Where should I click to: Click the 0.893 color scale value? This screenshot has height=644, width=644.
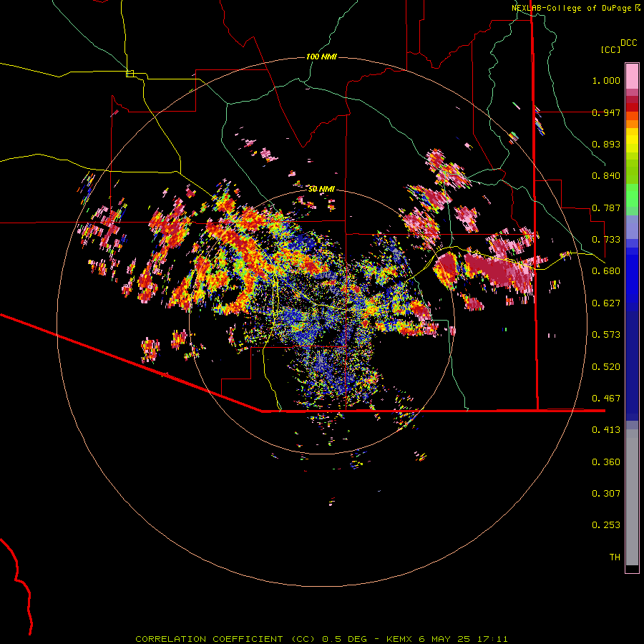(606, 144)
